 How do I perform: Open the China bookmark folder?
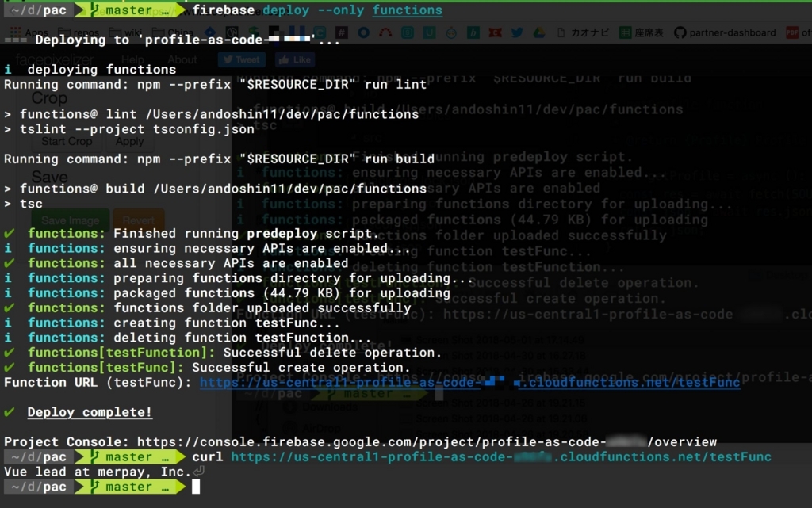pyautogui.click(x=172, y=32)
